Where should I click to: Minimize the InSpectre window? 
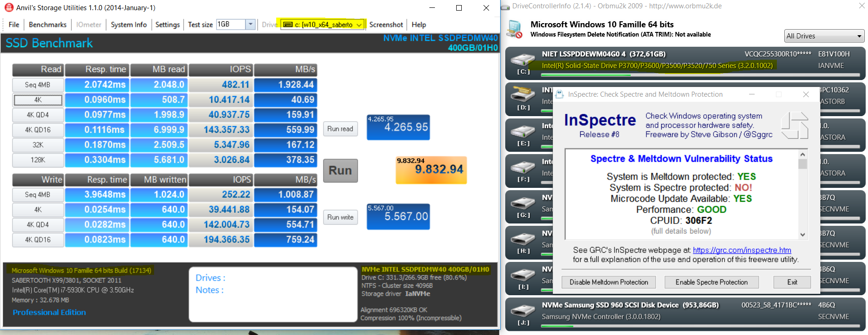pos(752,94)
